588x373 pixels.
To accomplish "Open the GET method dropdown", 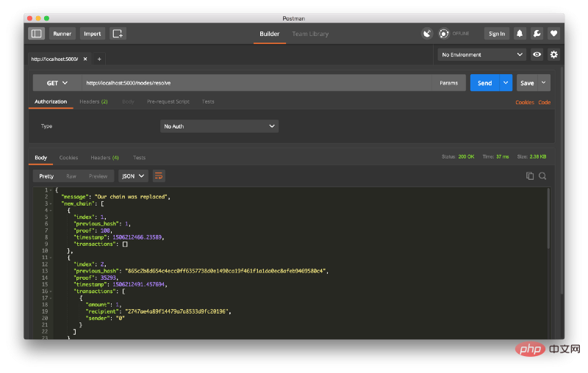I will (57, 83).
